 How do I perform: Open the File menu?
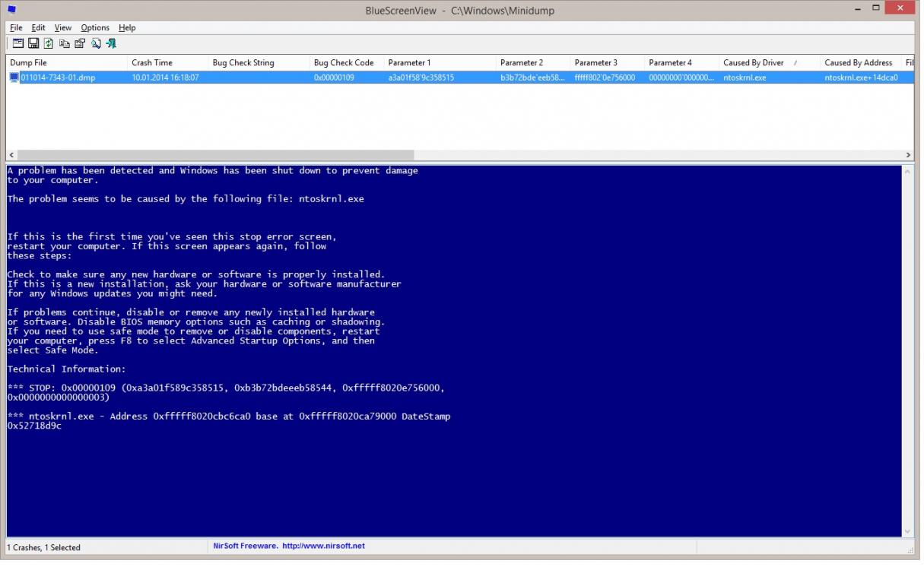point(16,27)
